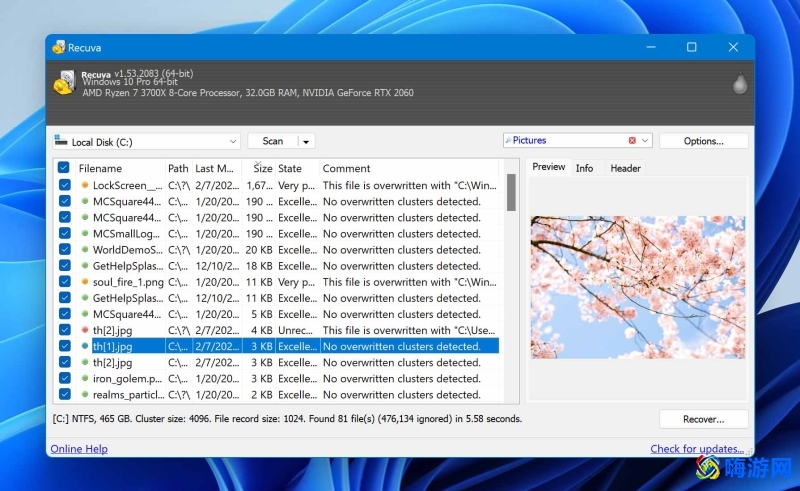Click the Recuva hard-hat logo in the header
Viewport: 800px width, 491px height.
[65, 83]
